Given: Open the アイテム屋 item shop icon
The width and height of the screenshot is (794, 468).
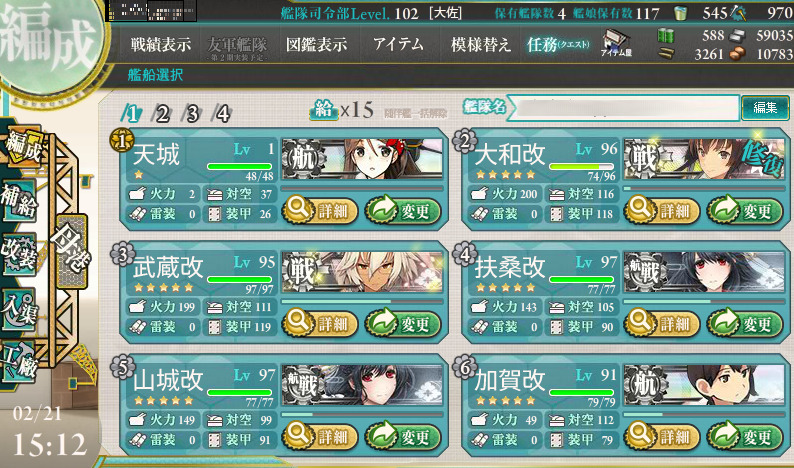Looking at the screenshot, I should pyautogui.click(x=616, y=43).
